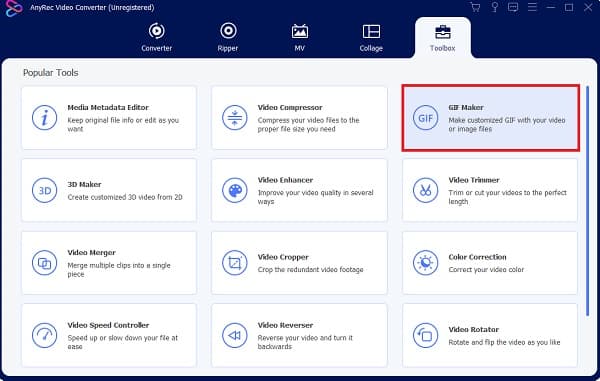The width and height of the screenshot is (600, 381).
Task: Click the Video Merger icon
Action: [44, 263]
